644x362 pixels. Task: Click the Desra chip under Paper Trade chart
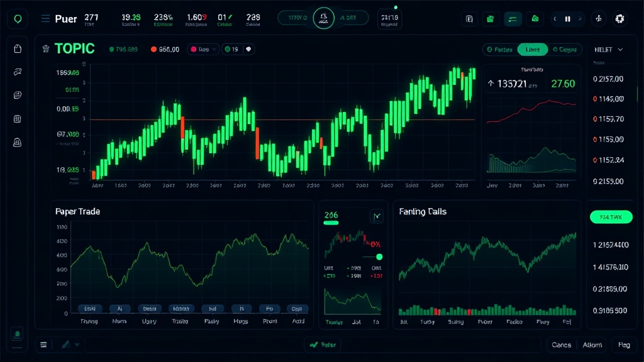coord(150,309)
